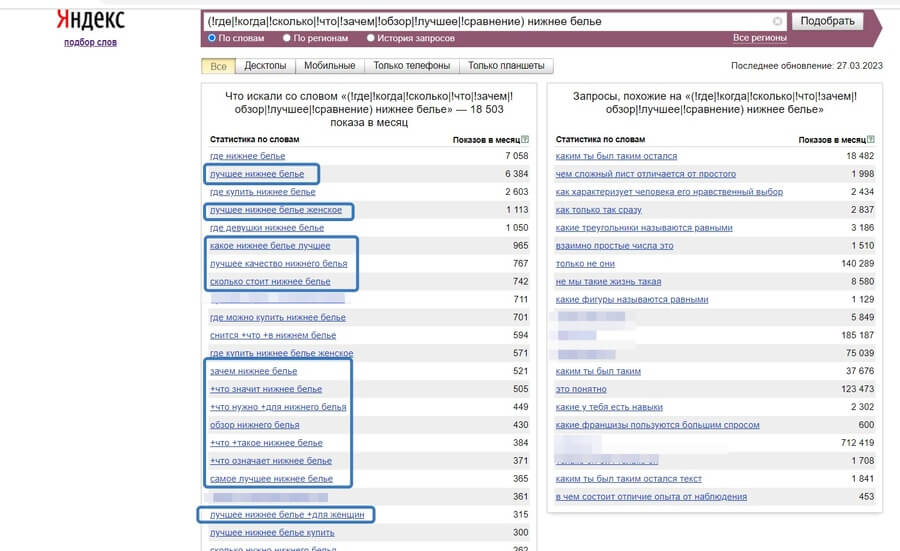Image resolution: width=900 pixels, height=551 pixels.
Task: Select the По словам radio button
Action: pyautogui.click(x=212, y=38)
